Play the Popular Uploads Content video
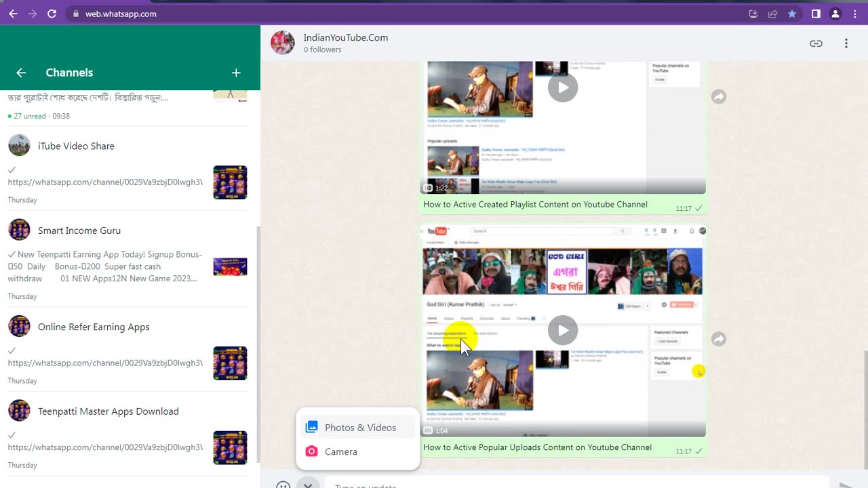 (x=563, y=330)
